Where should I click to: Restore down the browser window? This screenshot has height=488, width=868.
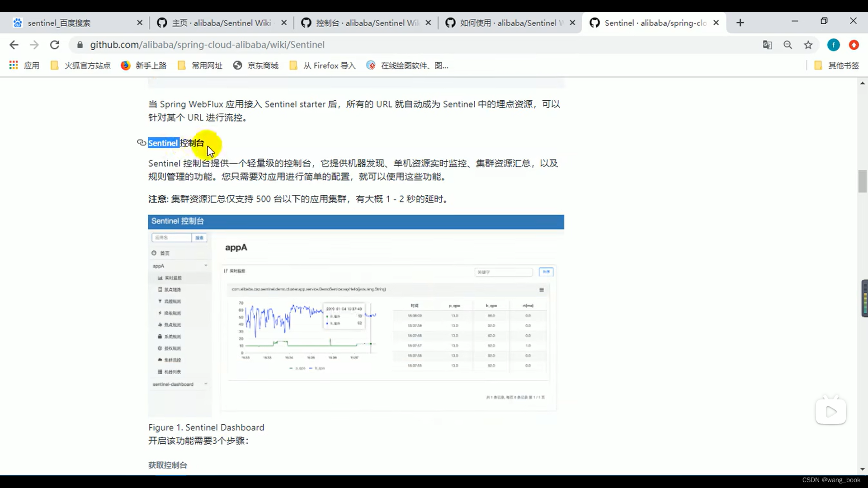[824, 21]
